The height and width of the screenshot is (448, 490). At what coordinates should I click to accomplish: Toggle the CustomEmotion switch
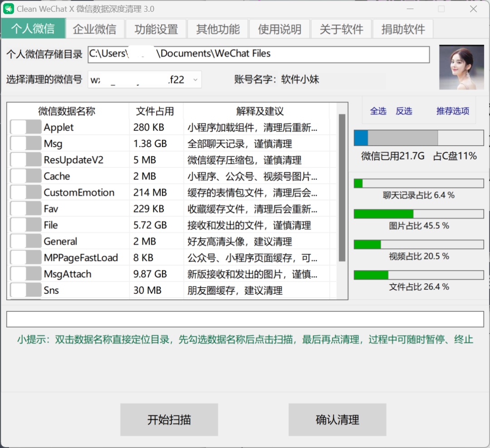click(25, 192)
